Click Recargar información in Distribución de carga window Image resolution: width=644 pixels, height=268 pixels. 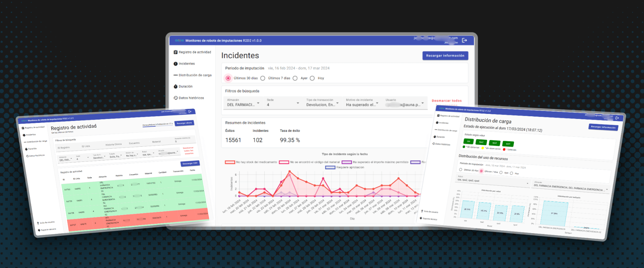(603, 127)
